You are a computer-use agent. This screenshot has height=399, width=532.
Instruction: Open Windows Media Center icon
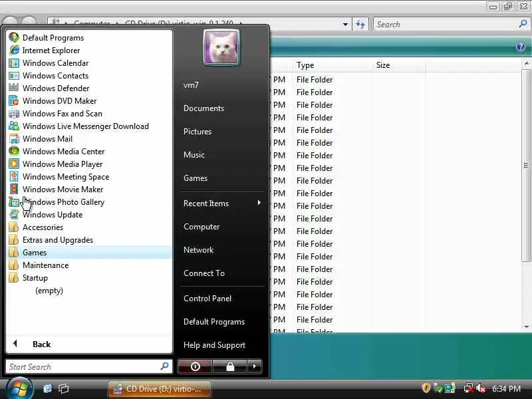pos(14,152)
